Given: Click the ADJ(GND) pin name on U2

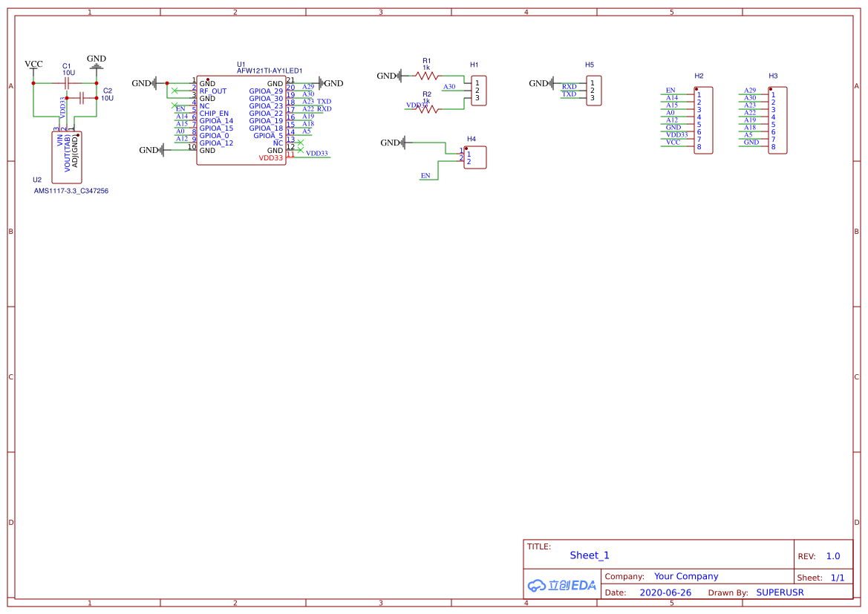Looking at the screenshot, I should click(75, 151).
